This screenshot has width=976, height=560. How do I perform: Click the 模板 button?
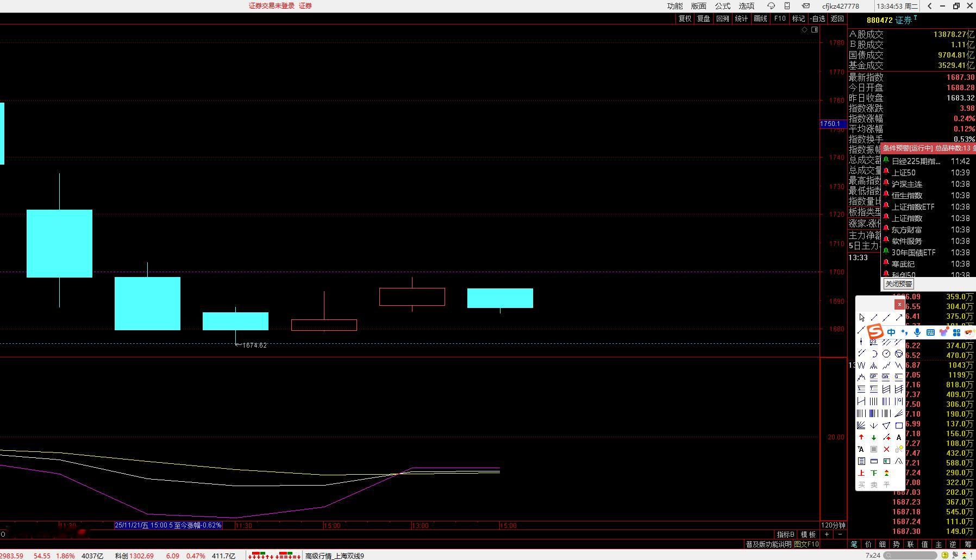click(x=808, y=534)
